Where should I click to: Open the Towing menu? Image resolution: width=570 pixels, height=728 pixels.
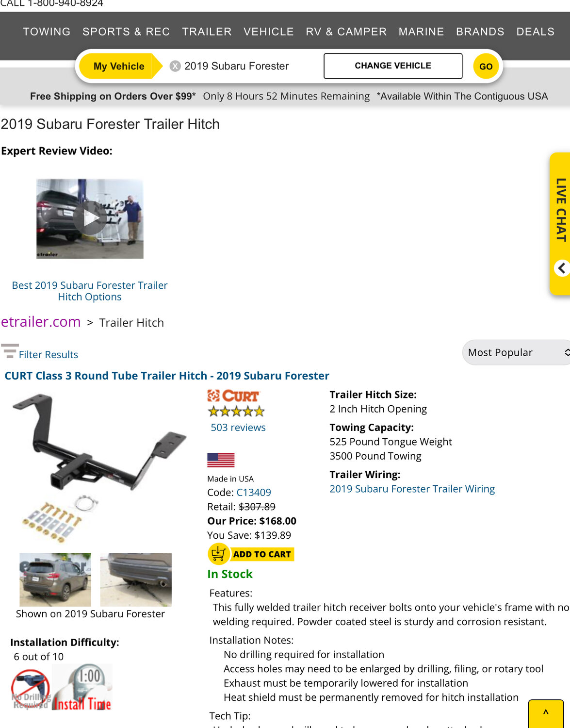47,32
